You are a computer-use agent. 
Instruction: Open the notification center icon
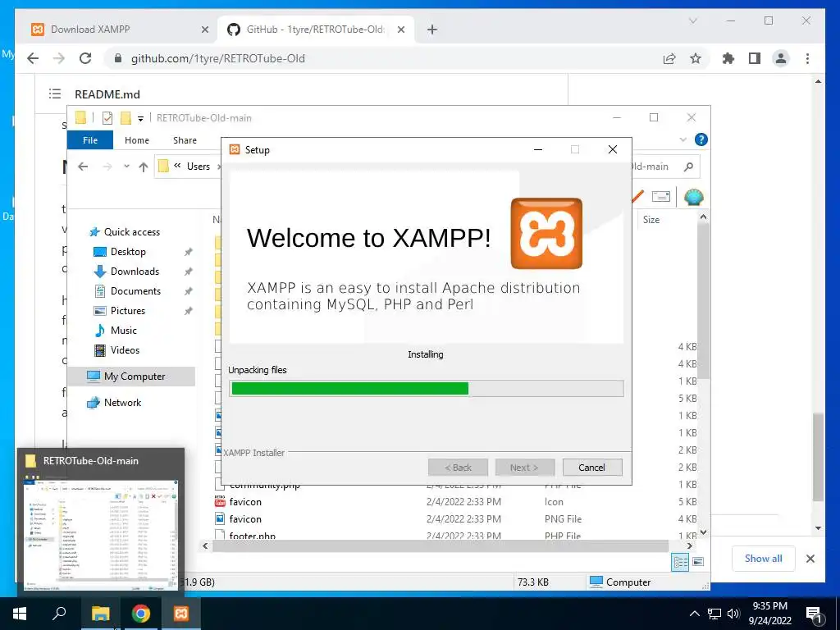815,614
